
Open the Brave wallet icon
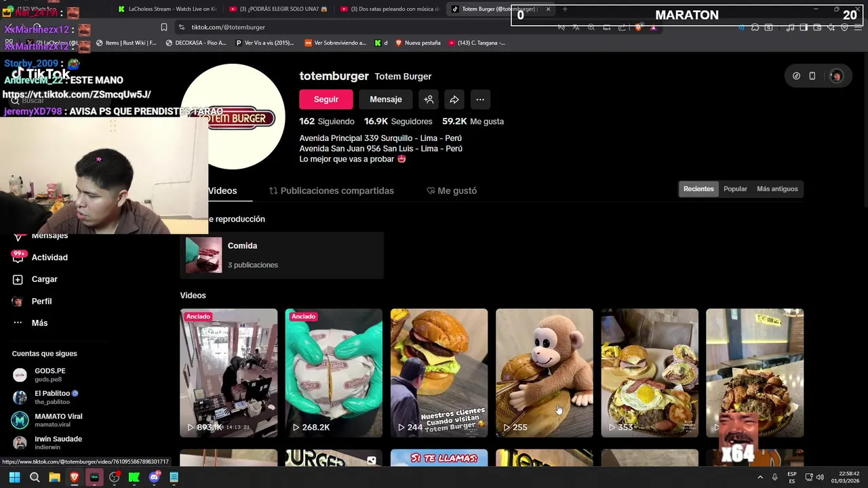pyautogui.click(x=817, y=27)
